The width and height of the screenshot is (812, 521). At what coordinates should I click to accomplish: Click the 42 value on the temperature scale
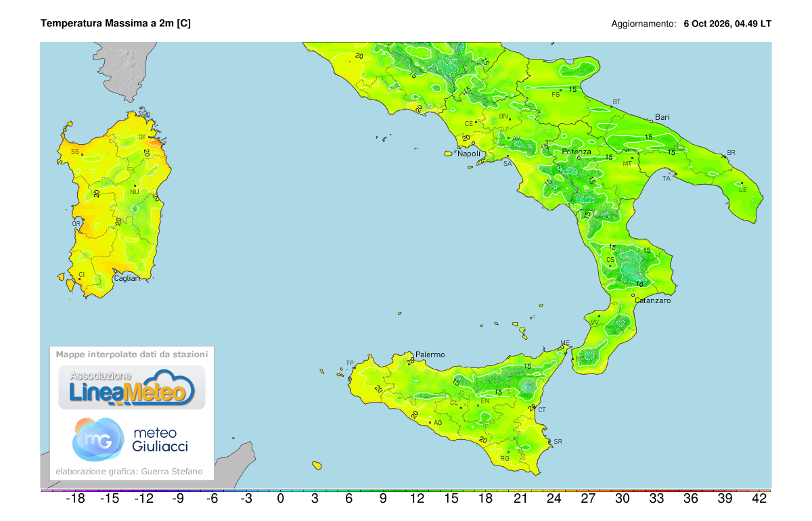(x=759, y=499)
